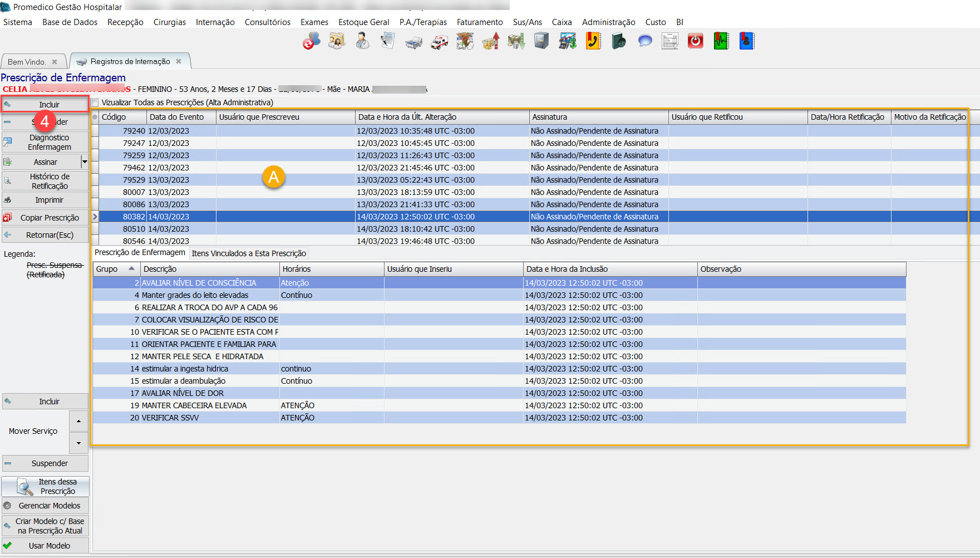
Task: Click the hospital bed toolbar icon
Action: click(x=413, y=42)
